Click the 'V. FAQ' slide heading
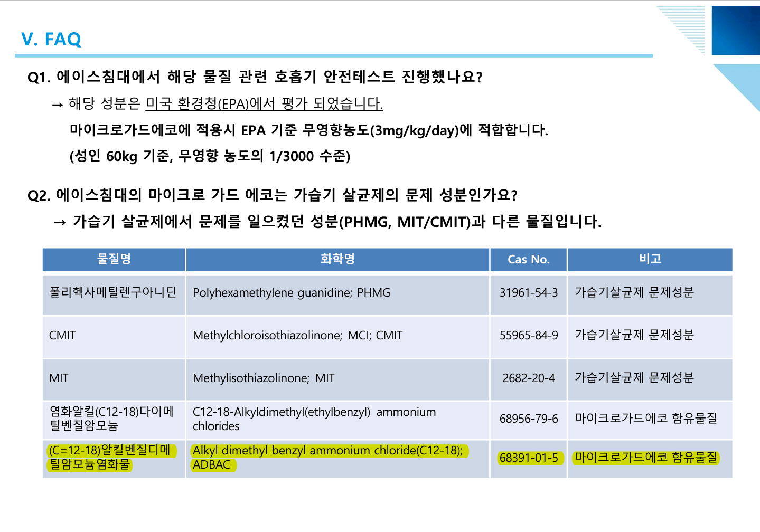 coord(51,39)
